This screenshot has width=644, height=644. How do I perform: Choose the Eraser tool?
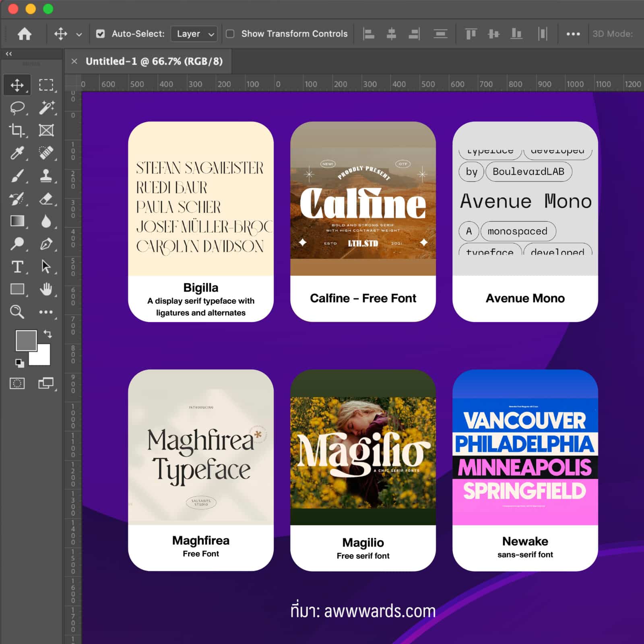[46, 199]
